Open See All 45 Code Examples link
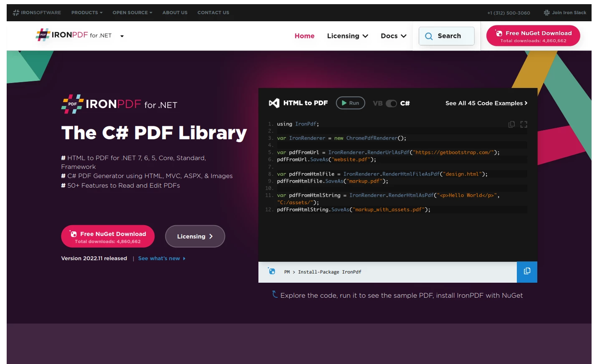 [486, 103]
